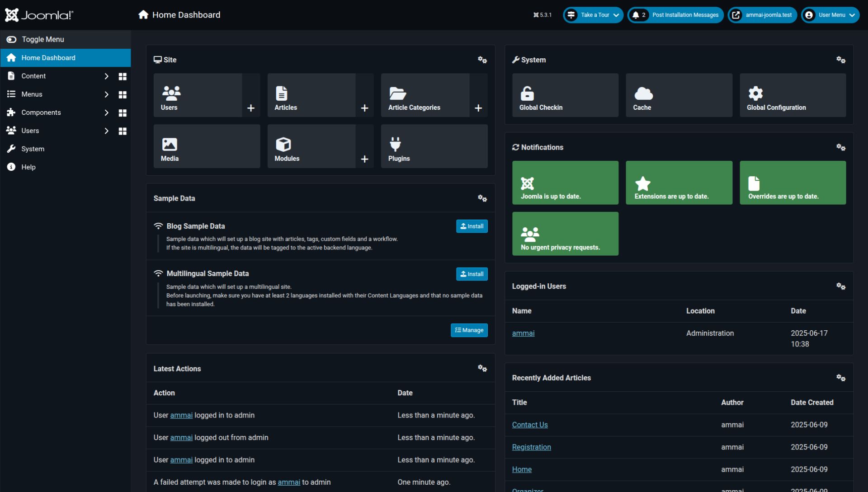The image size is (868, 492).
Task: Click the gears icon in Site module header
Action: coord(482,60)
